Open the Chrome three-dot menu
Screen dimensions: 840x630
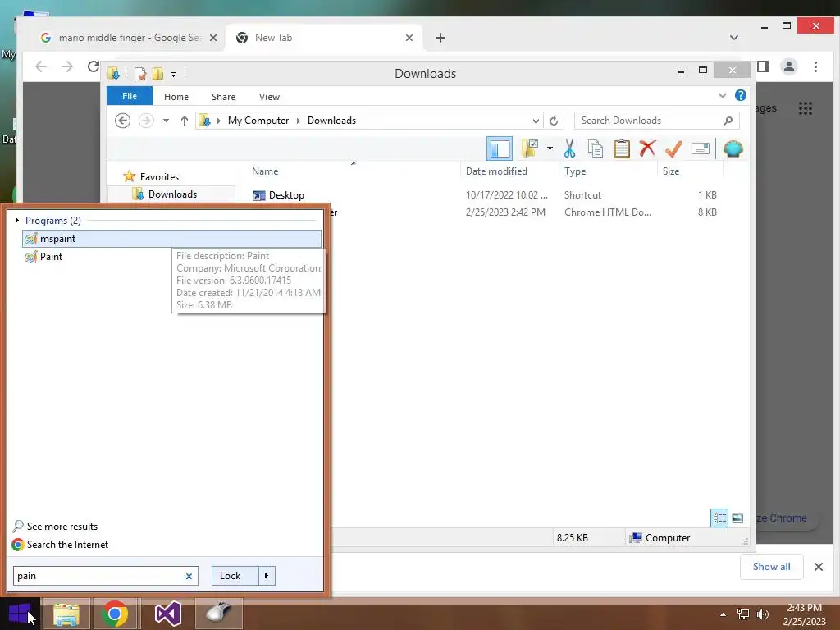[x=815, y=66]
